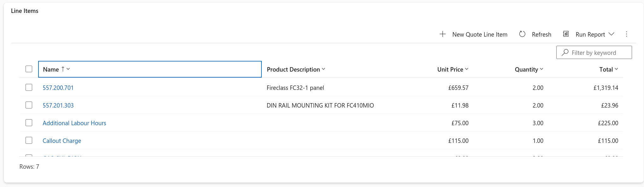Click inside the Filter by keyword field
The width and height of the screenshot is (644, 187).
596,52
